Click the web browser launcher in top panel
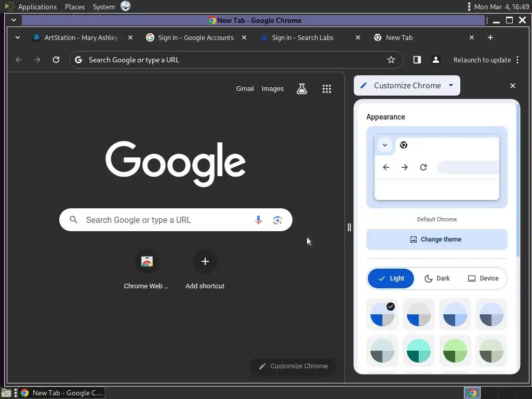 point(126,6)
